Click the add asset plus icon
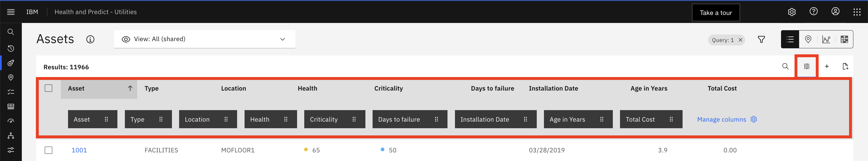This screenshot has width=868, height=161. click(827, 66)
